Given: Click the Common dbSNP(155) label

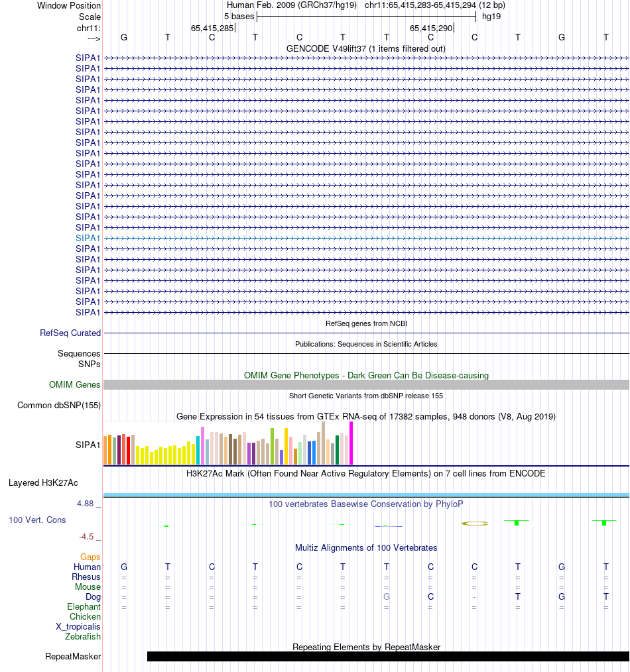Looking at the screenshot, I should pos(59,406).
